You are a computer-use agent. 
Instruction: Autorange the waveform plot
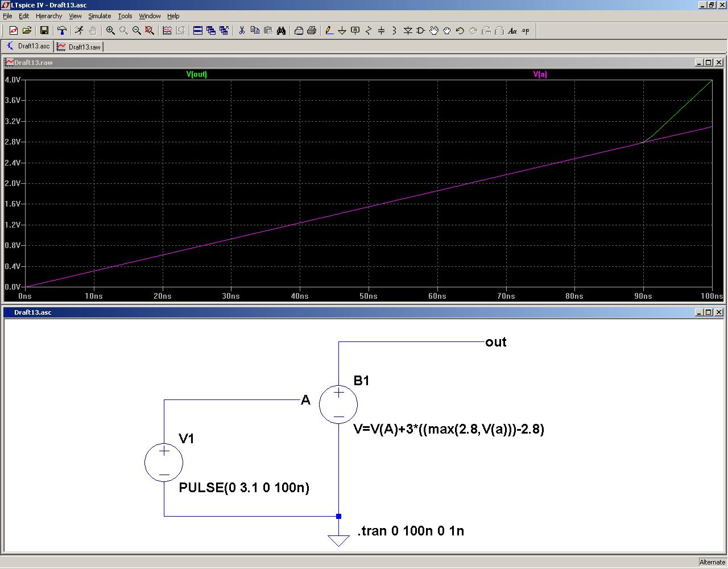pyautogui.click(x=167, y=31)
